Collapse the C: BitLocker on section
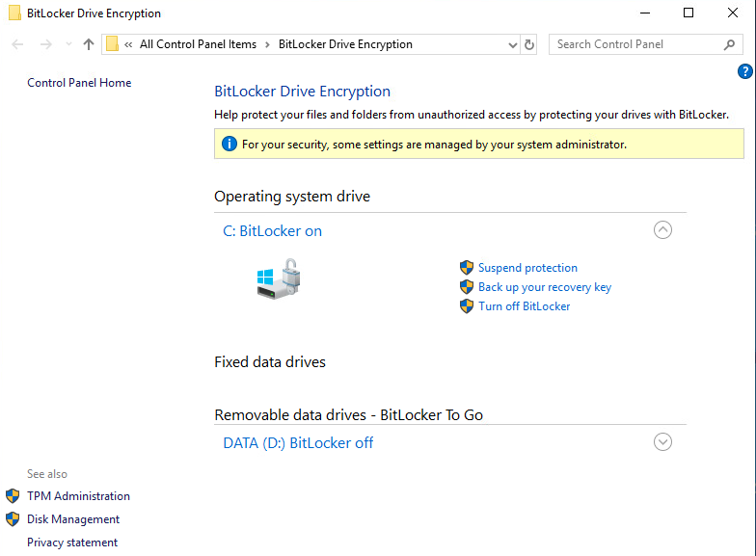Screen dimensions: 756x556 662,229
